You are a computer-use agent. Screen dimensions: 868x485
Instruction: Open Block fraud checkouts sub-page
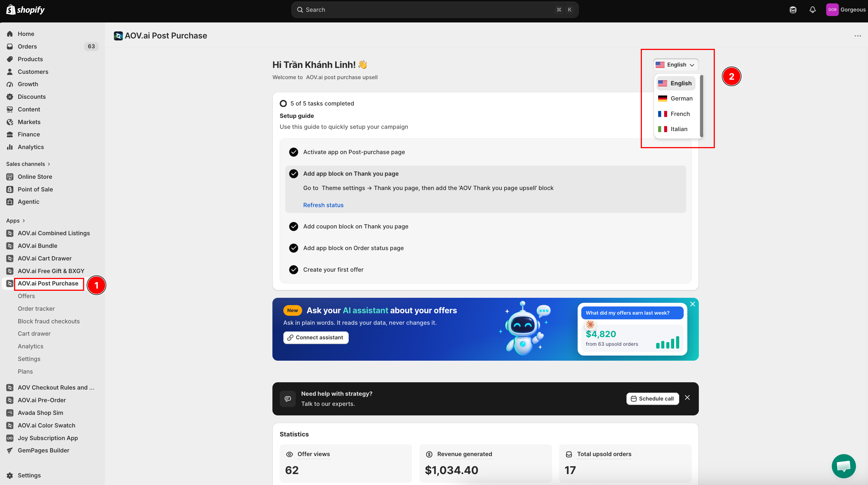(x=49, y=321)
